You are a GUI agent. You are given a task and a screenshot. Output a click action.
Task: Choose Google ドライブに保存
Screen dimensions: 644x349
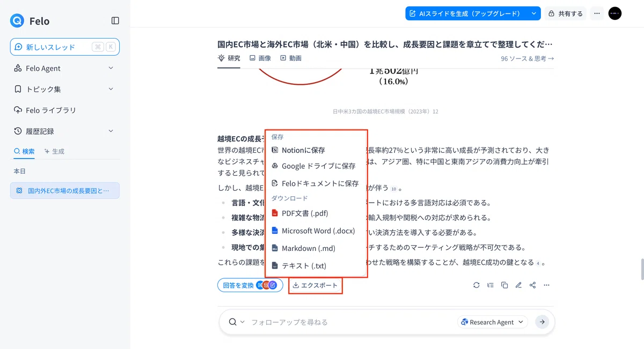click(317, 166)
